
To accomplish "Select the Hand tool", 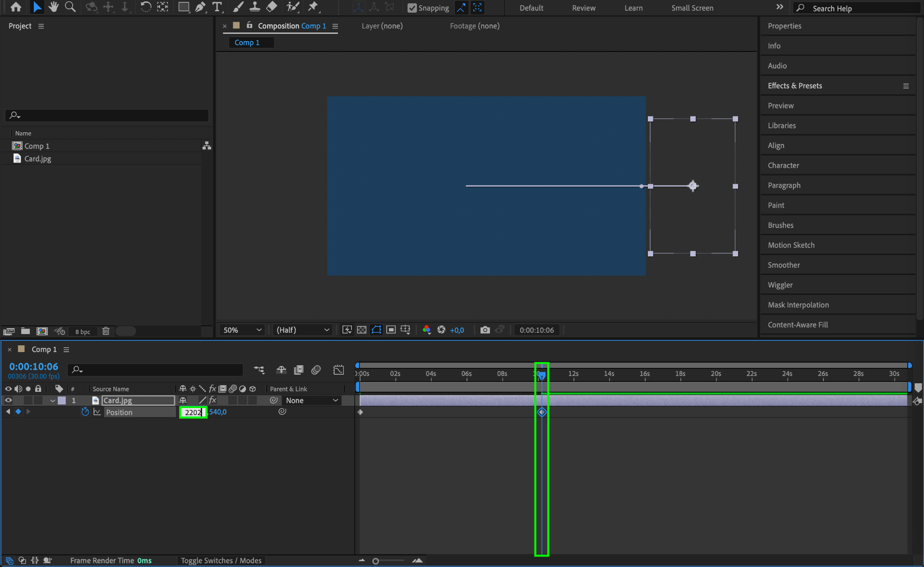I will click(54, 7).
